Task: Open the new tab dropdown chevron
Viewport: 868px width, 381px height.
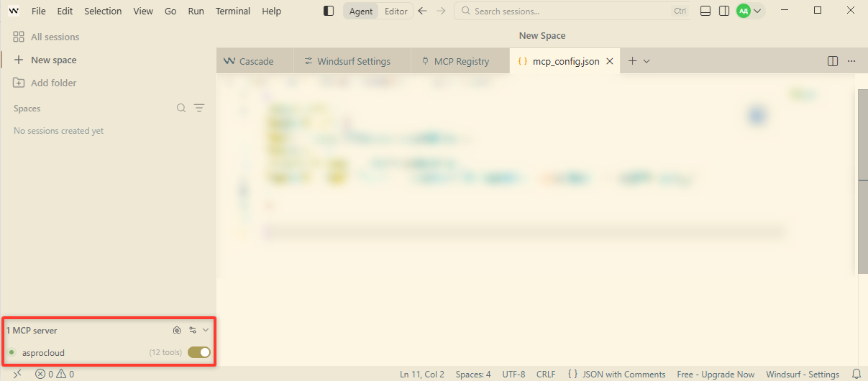Action: click(x=647, y=61)
